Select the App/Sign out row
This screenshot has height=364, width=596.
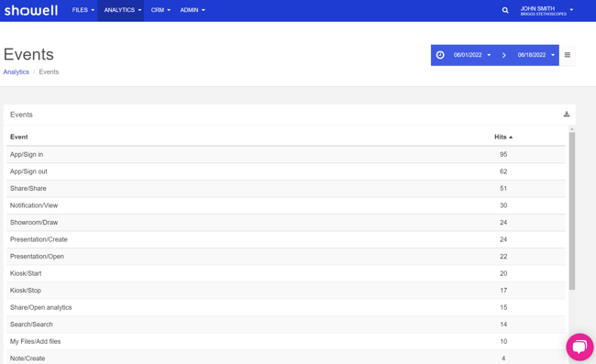(286, 171)
